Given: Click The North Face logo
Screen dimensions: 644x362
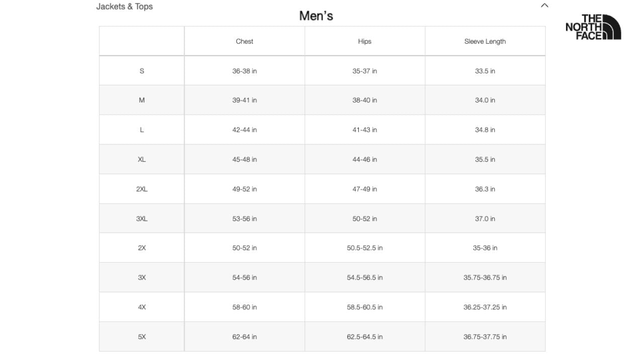Looking at the screenshot, I should (x=593, y=27).
